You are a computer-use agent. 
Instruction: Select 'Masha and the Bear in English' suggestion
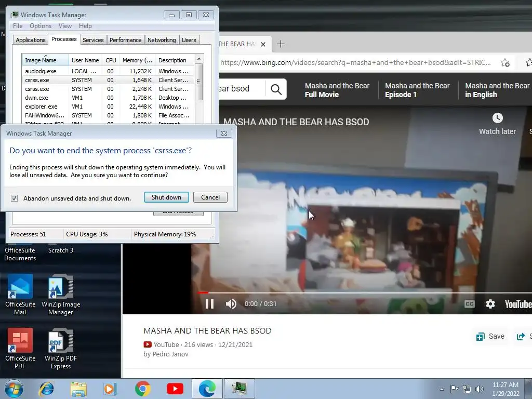497,90
